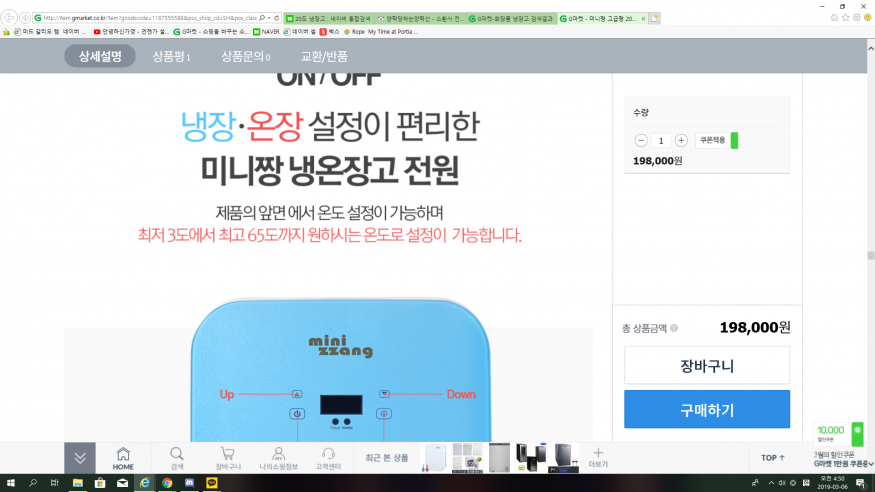Open the fourth recently viewed black fridges thumbnail
Screen dimensions: 875x492
click(x=531, y=458)
